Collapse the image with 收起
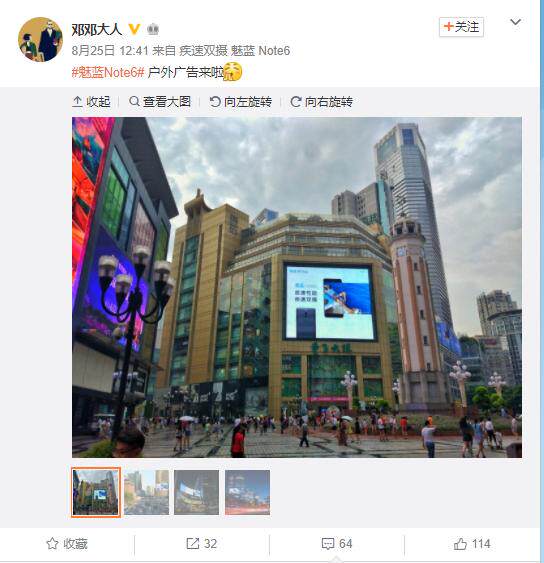 (91, 102)
